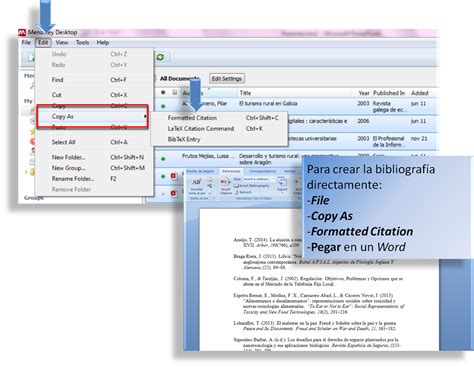Choose Rename Folder... menu entry
The width and height of the screenshot is (474, 367).
point(94,179)
